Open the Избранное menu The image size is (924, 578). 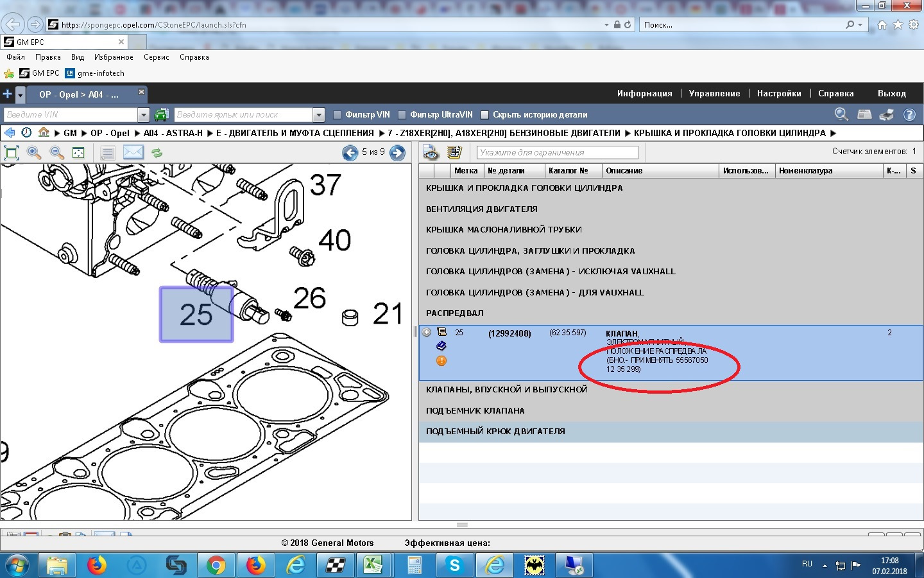pyautogui.click(x=114, y=57)
